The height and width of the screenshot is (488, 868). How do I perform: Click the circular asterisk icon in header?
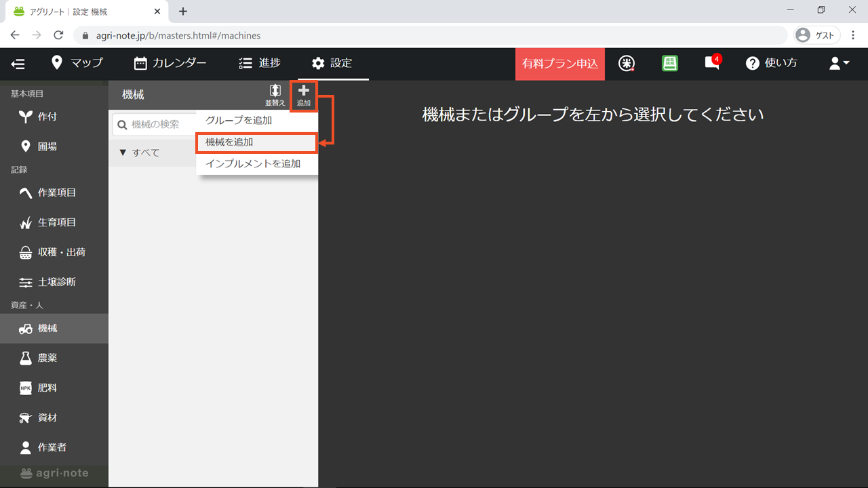(627, 63)
